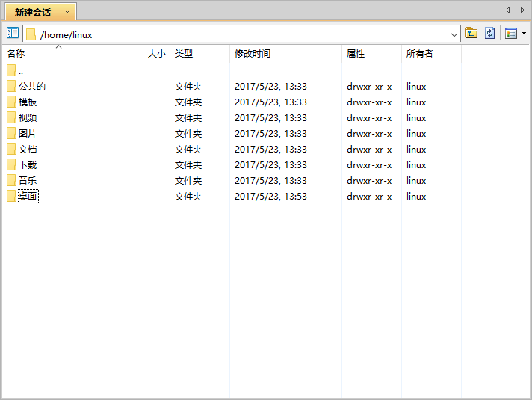
Task: Click the linux owner cell for 图片
Action: (416, 133)
